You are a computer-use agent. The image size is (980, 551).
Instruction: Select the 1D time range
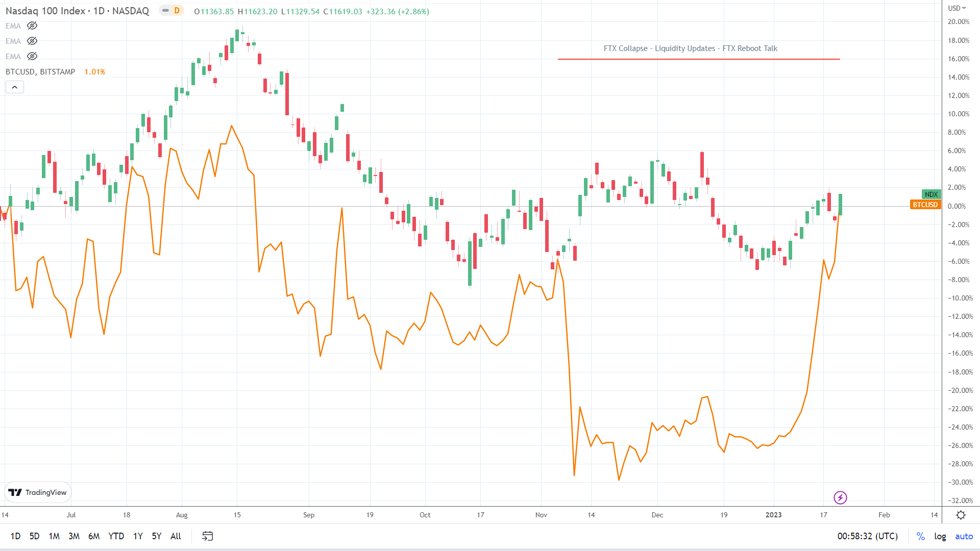[16, 536]
